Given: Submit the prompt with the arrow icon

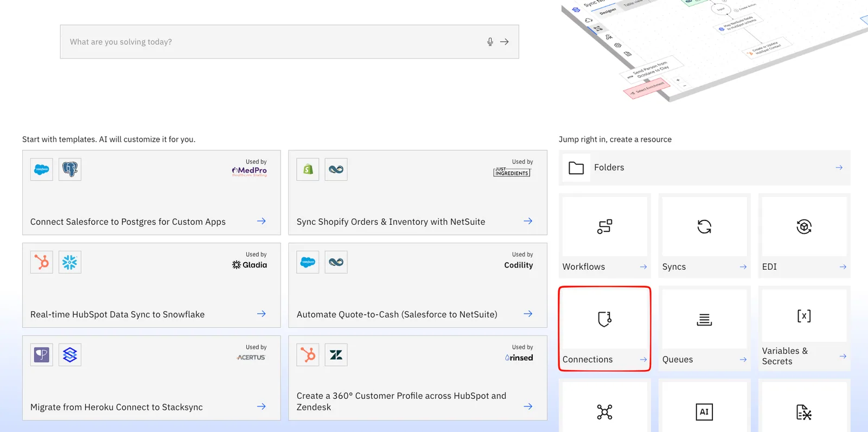Looking at the screenshot, I should point(505,42).
